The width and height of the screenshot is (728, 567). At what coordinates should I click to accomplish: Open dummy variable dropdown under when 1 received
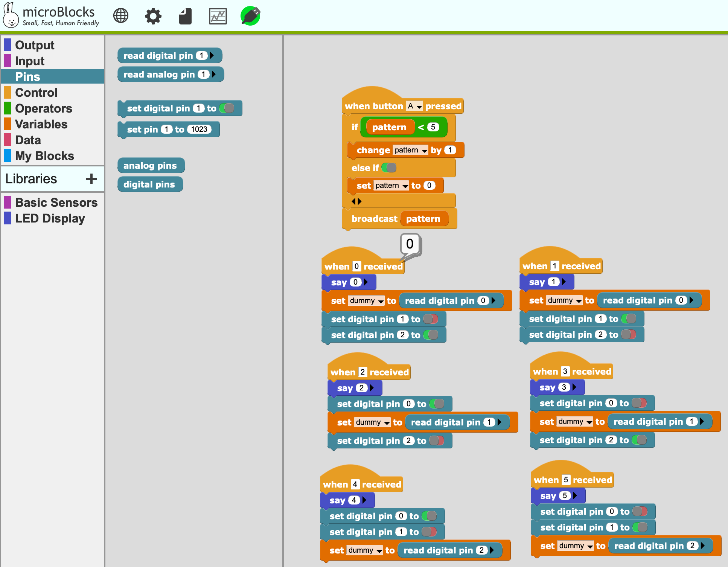(565, 300)
